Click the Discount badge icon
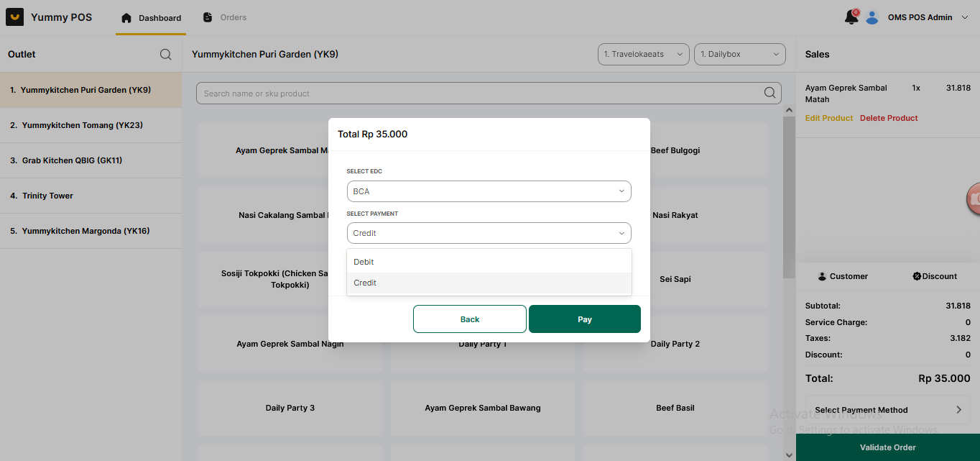This screenshot has height=461, width=980. click(x=917, y=276)
